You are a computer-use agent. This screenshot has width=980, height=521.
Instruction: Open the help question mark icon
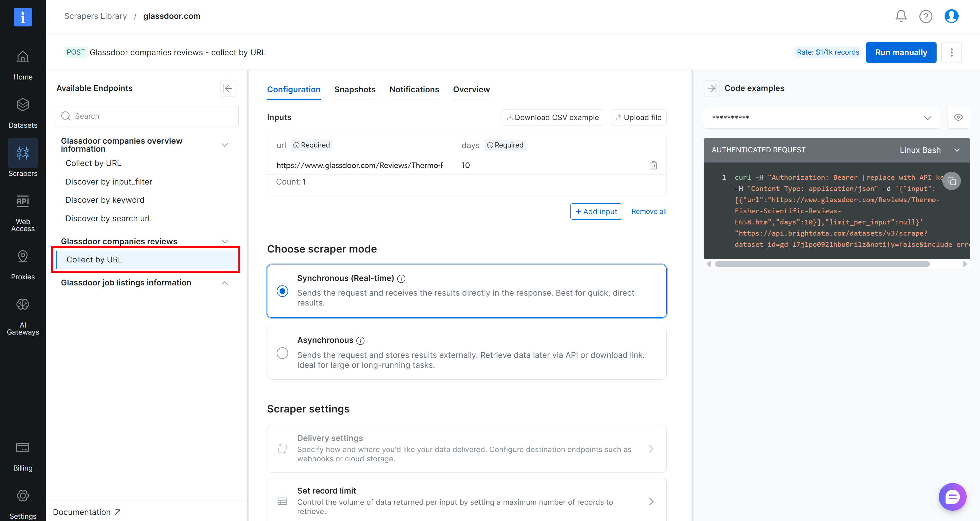click(926, 16)
